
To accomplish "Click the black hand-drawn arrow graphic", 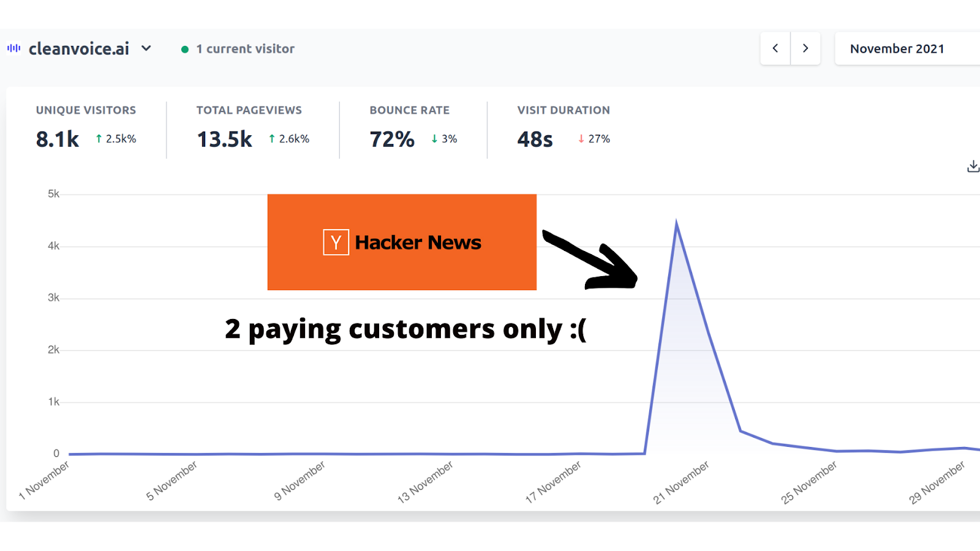I will pyautogui.click(x=594, y=259).
